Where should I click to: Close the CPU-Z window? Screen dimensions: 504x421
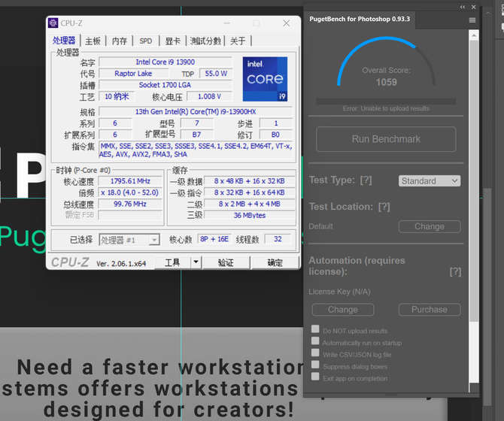pos(286,23)
